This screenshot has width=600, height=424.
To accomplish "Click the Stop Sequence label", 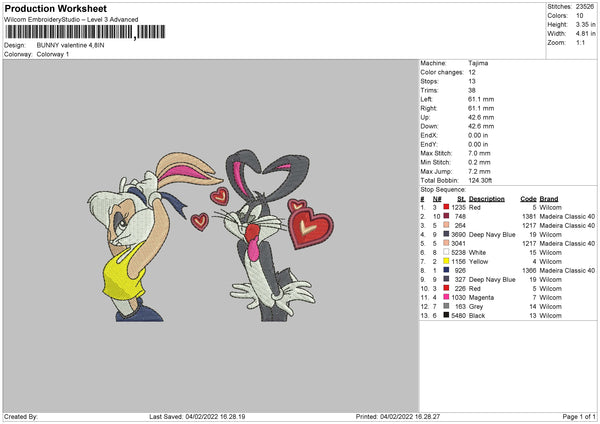I will click(x=443, y=189).
